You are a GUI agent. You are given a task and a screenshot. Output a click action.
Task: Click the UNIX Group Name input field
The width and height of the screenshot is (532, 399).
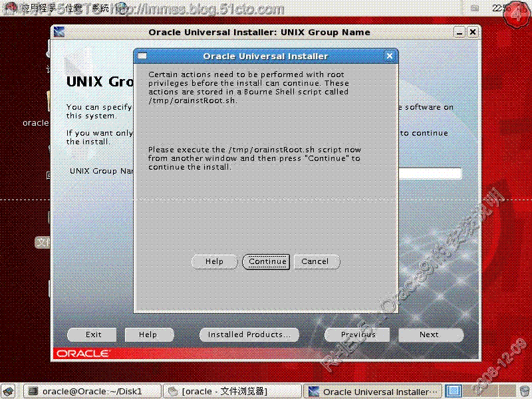[430, 174]
